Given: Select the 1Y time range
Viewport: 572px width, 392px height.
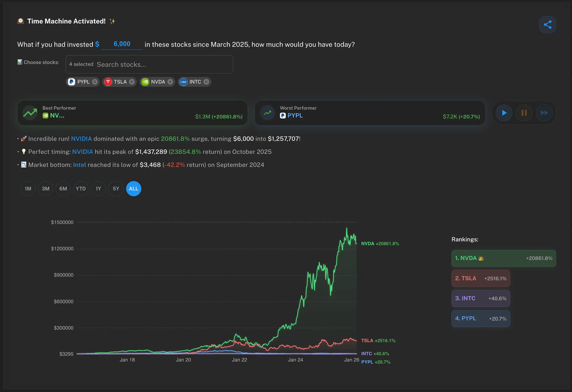Looking at the screenshot, I should click(98, 189).
